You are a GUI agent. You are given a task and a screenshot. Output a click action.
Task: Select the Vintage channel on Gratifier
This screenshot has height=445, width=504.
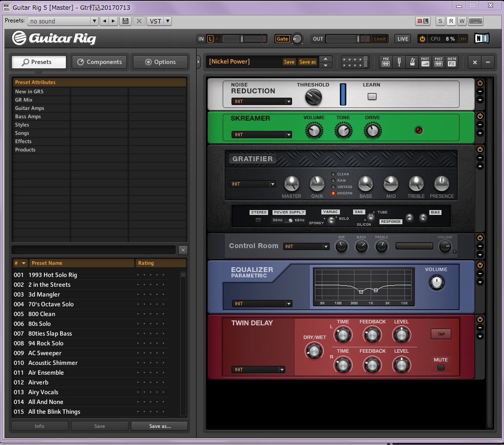tap(334, 187)
